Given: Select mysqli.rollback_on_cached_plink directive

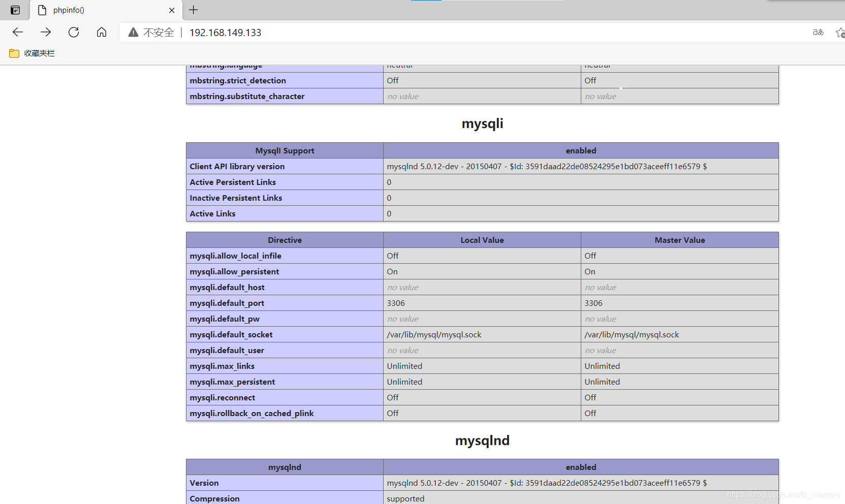Looking at the screenshot, I should pyautogui.click(x=252, y=414).
